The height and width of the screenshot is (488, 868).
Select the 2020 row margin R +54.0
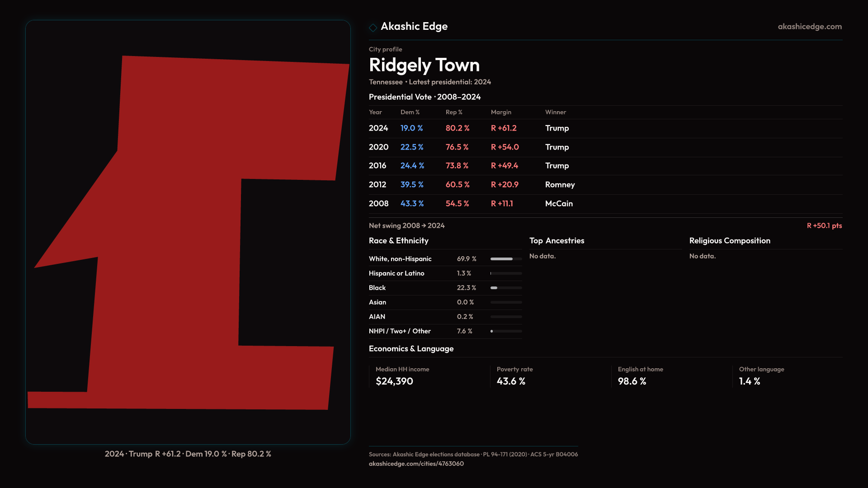pos(505,147)
